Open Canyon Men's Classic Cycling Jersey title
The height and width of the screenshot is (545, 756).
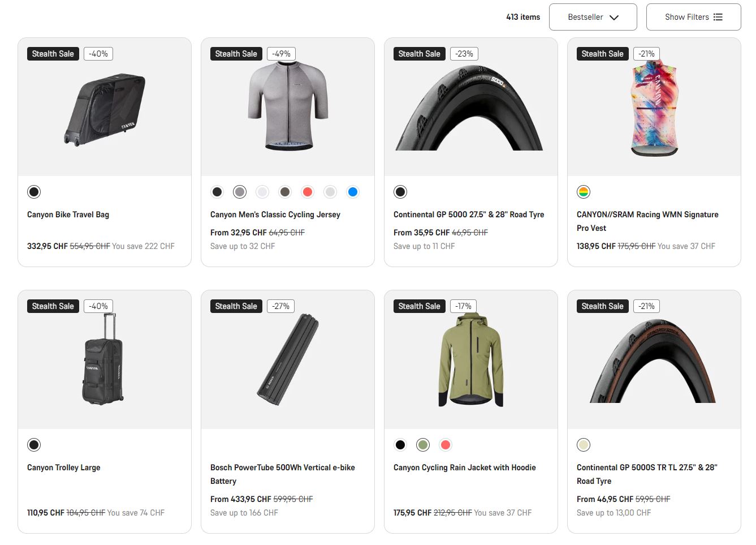(x=275, y=214)
